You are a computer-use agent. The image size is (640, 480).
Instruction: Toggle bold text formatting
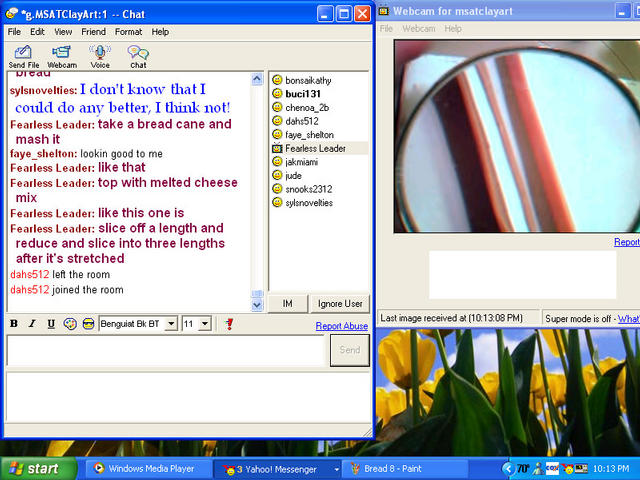[x=14, y=324]
